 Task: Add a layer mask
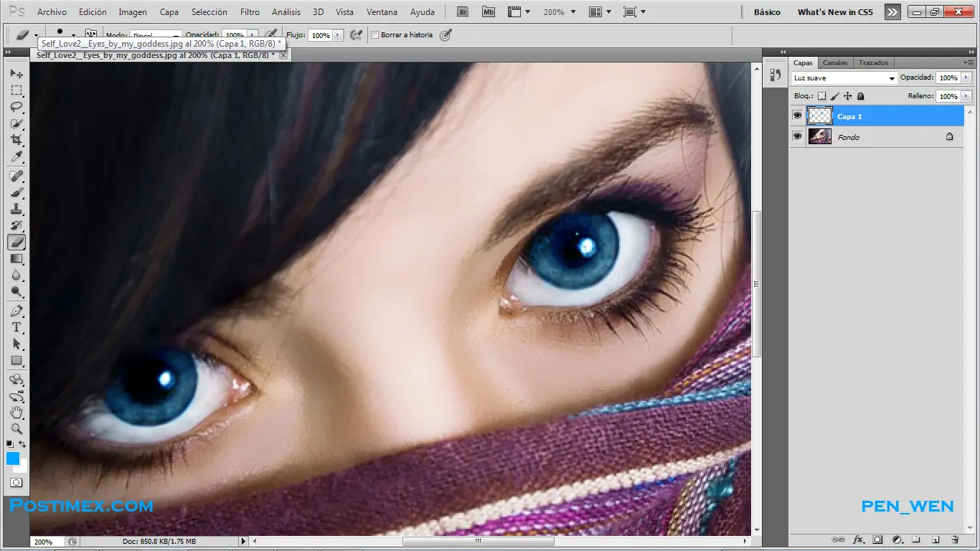click(877, 540)
